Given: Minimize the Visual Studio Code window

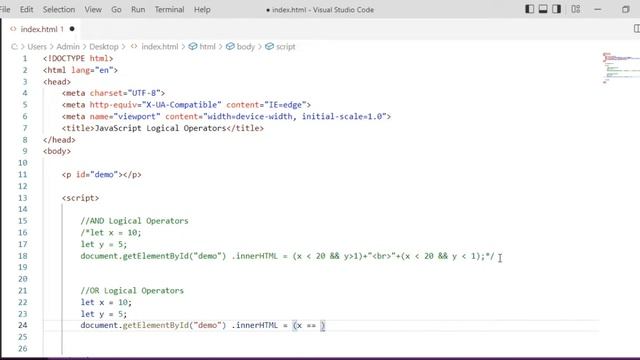Looking at the screenshot, I should pos(598,9).
